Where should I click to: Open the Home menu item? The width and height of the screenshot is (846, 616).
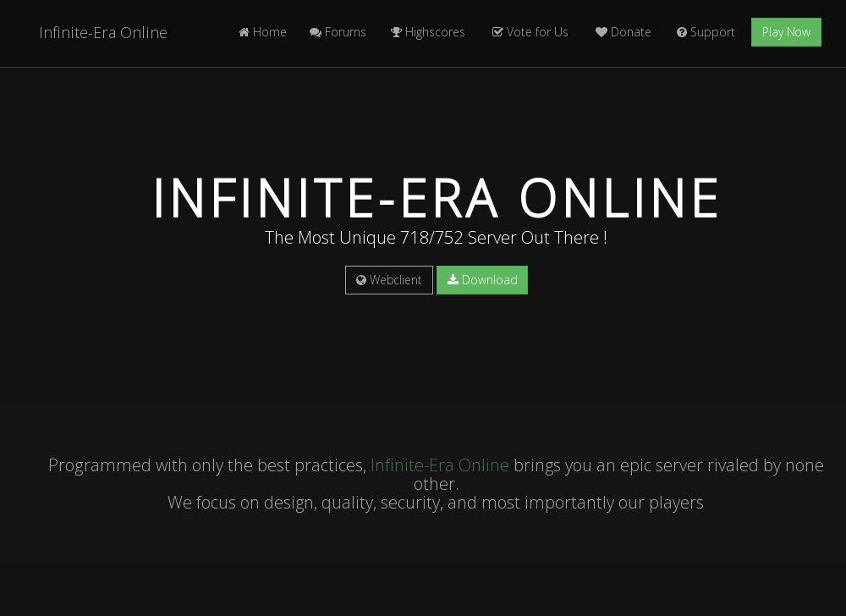click(x=262, y=32)
